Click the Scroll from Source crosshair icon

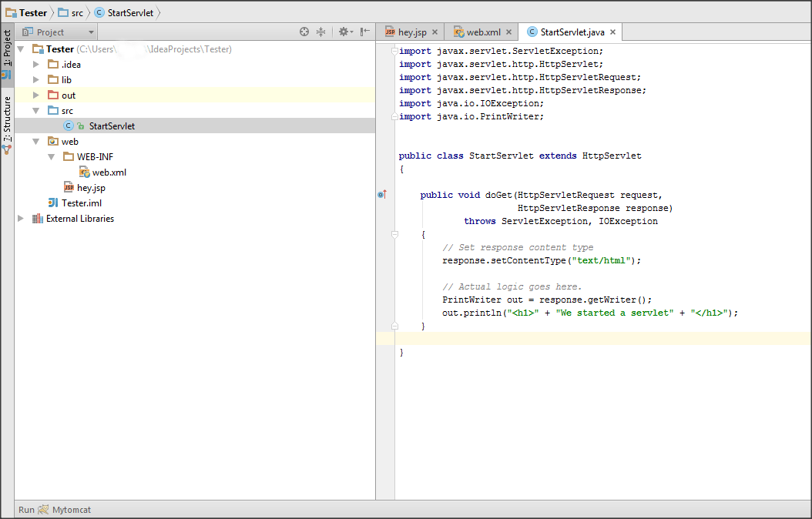pyautogui.click(x=304, y=32)
